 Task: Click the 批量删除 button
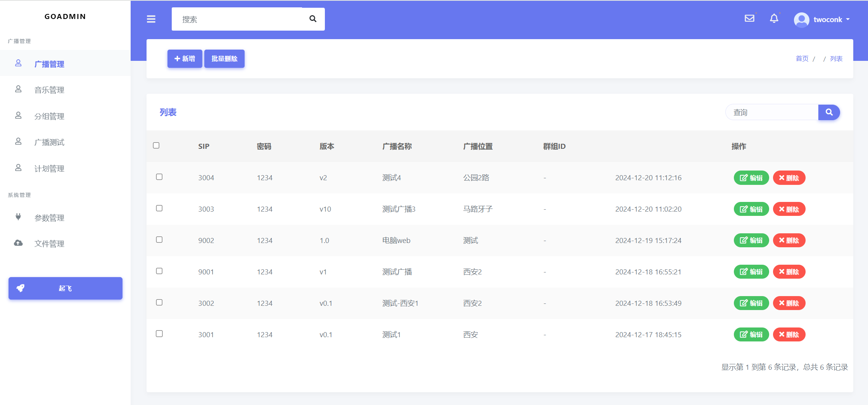click(224, 59)
